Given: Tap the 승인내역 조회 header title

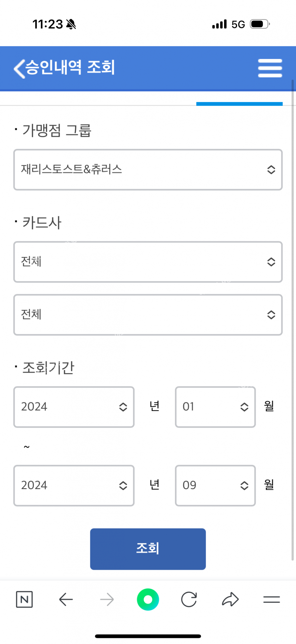Looking at the screenshot, I should point(70,67).
